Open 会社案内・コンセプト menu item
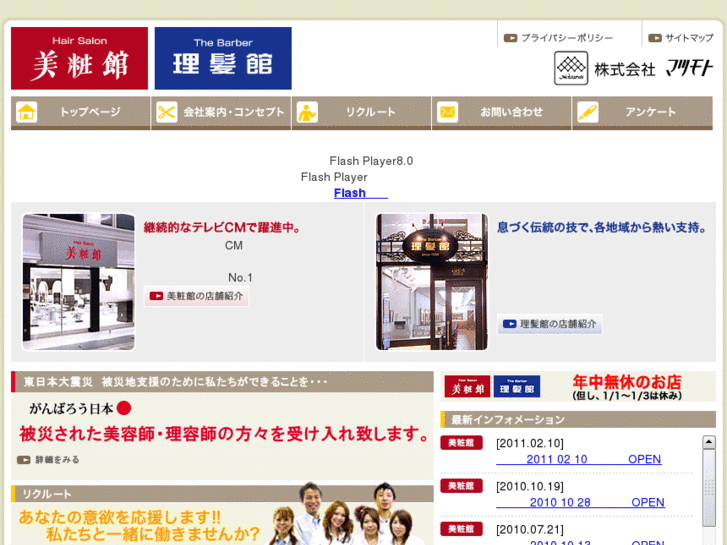This screenshot has height=545, width=727. click(221, 113)
